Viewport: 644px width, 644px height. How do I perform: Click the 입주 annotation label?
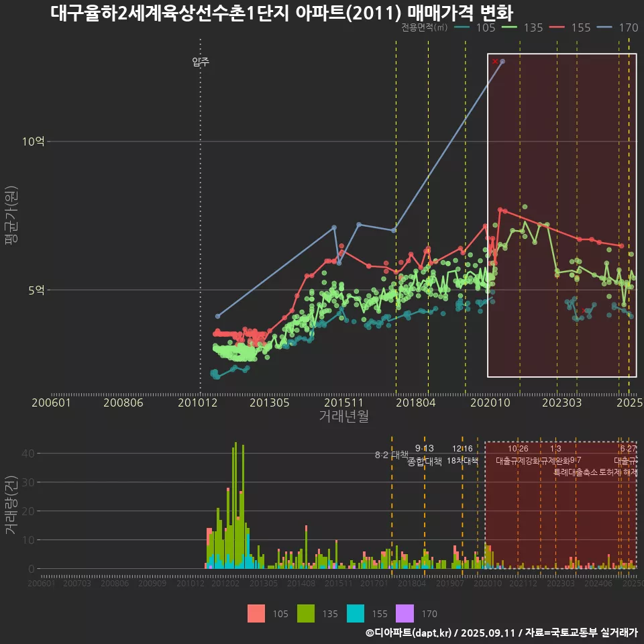coord(201,62)
